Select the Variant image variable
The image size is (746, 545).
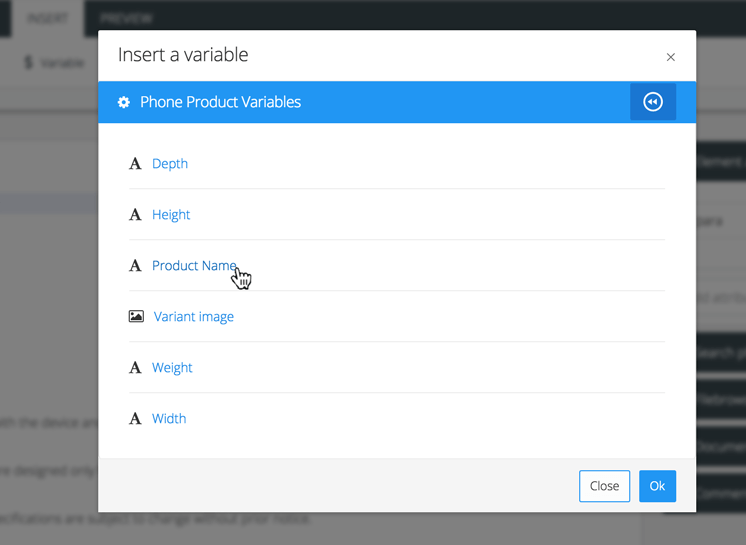point(194,317)
